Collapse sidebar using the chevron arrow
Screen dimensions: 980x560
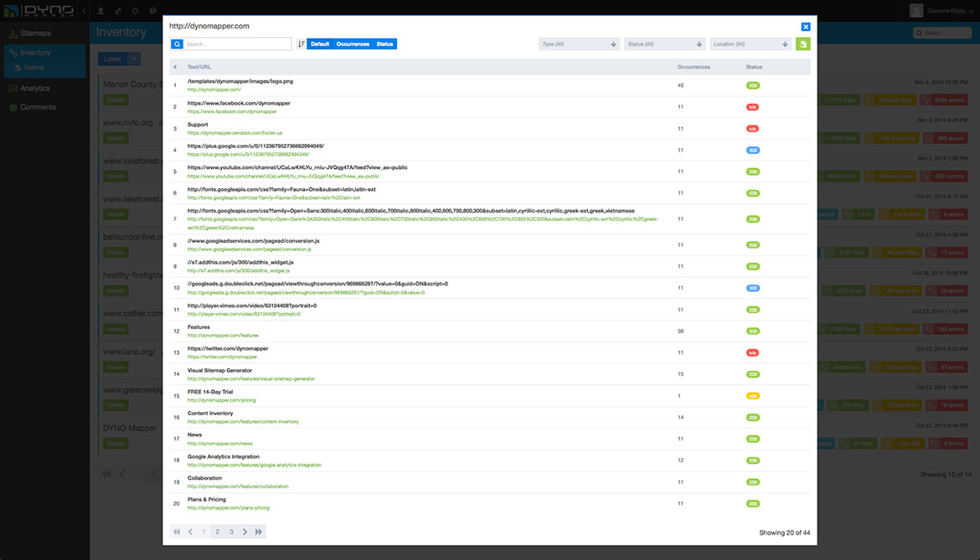84,11
